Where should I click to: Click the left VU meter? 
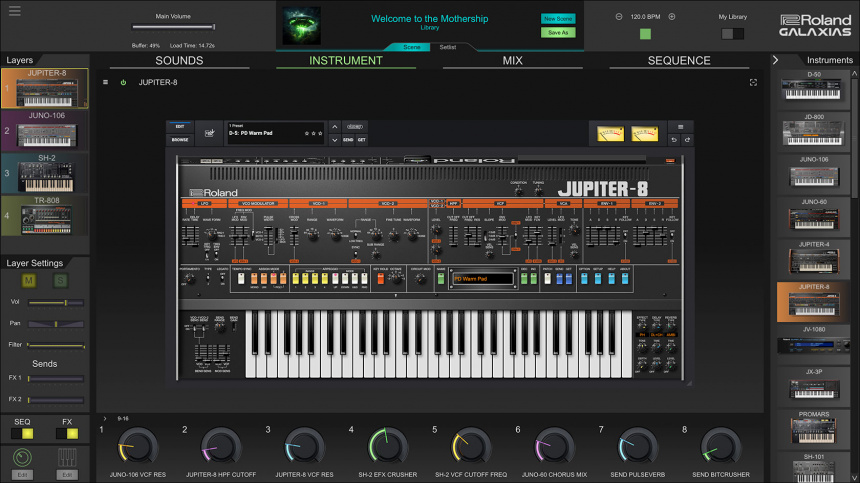[610, 133]
